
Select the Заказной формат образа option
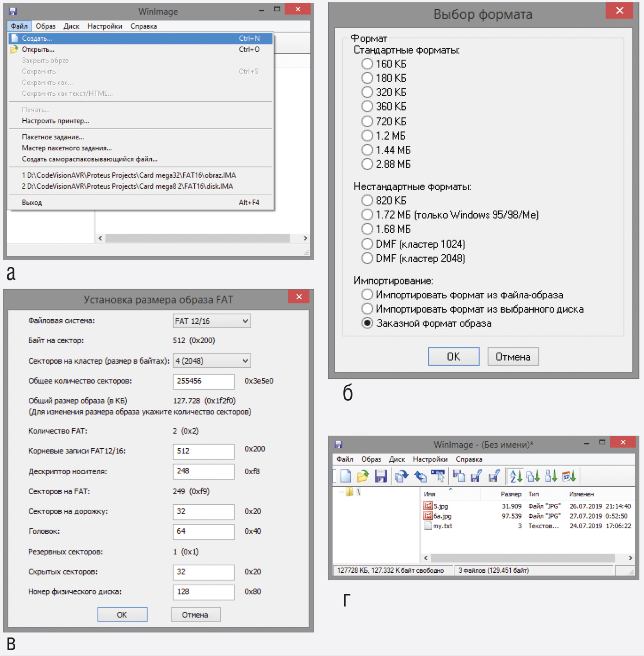point(367,323)
